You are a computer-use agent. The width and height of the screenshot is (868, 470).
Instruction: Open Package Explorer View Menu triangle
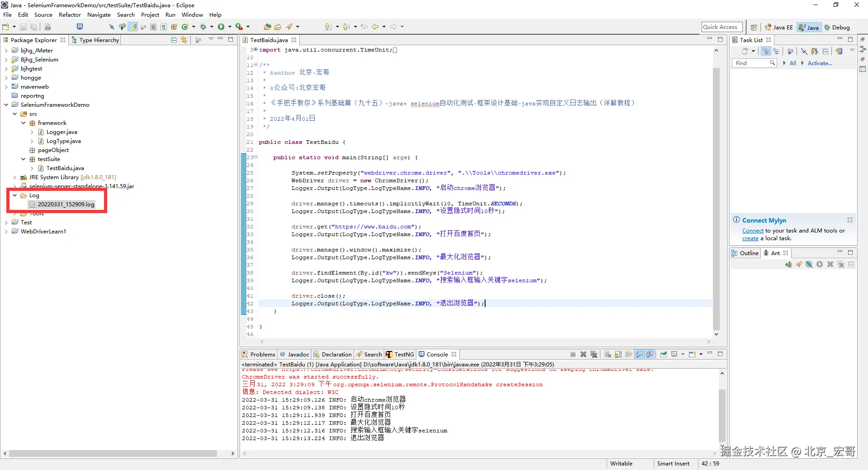211,39
